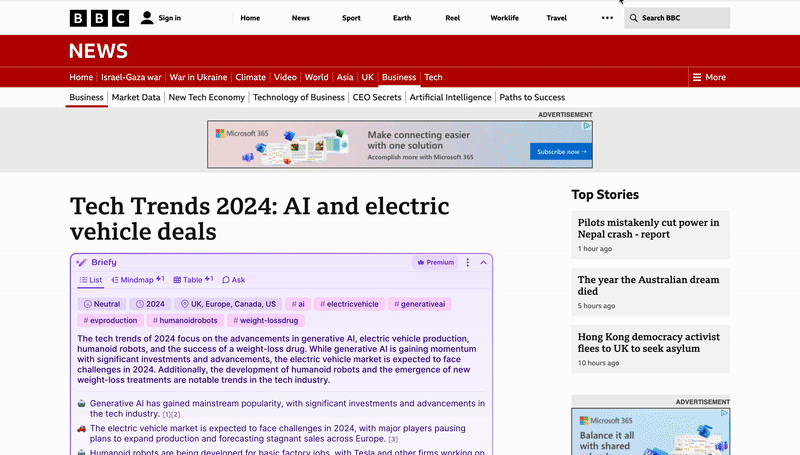Open Worklife in top navigation

[x=505, y=18]
